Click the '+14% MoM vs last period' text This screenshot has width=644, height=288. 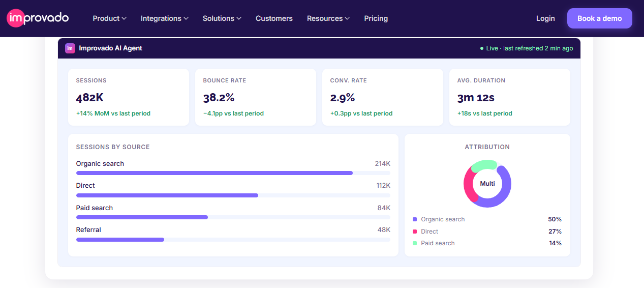coord(113,113)
